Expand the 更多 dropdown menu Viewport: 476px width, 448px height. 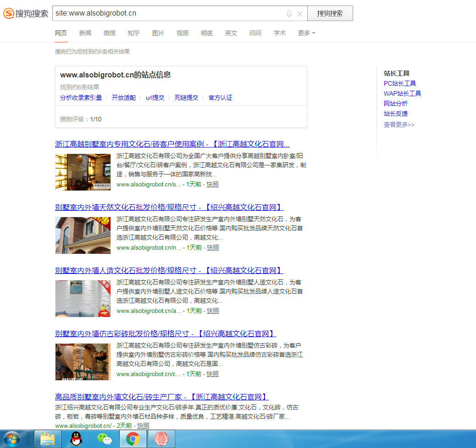pyautogui.click(x=307, y=33)
